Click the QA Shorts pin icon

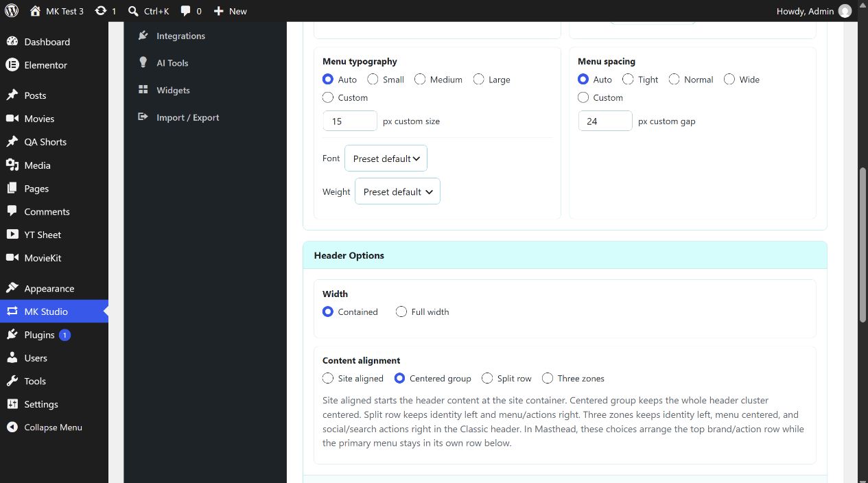12,142
